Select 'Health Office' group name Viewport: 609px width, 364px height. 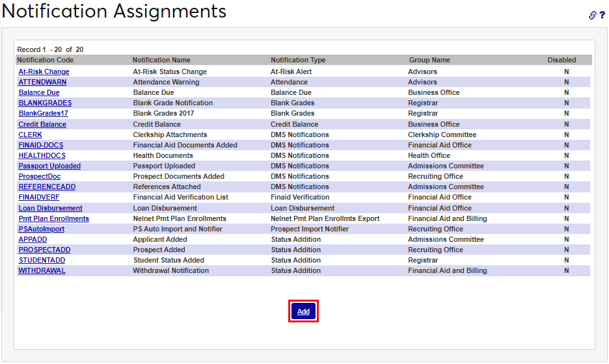tap(429, 155)
